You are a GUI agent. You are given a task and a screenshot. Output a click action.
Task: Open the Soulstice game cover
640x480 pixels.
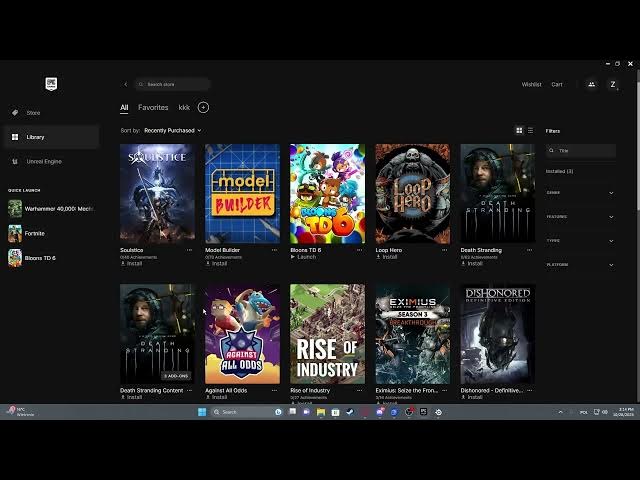(x=157, y=193)
